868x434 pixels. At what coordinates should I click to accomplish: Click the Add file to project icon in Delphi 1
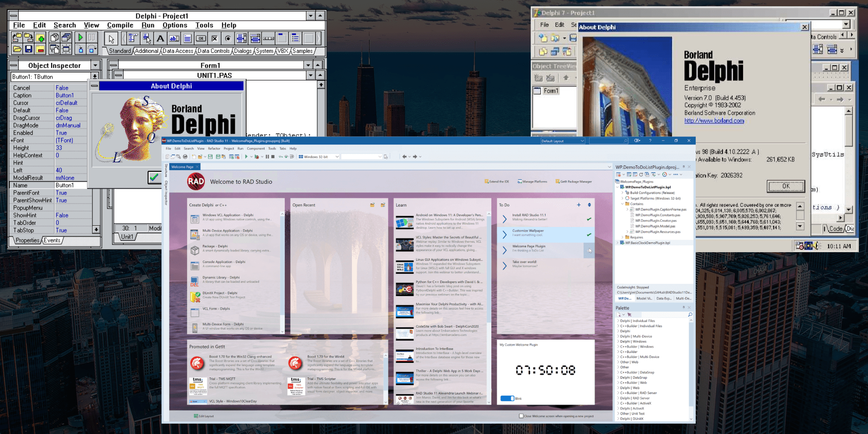click(x=40, y=38)
